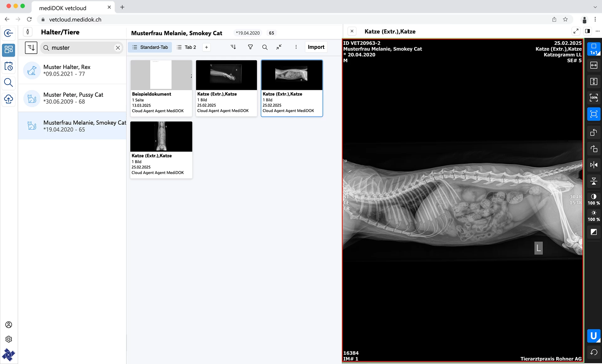Flip the X-ray horizontally
Image resolution: width=602 pixels, height=364 pixels.
point(594,165)
